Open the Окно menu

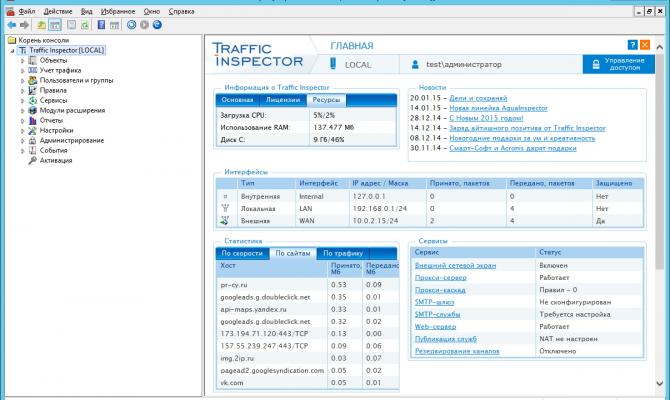coord(152,12)
